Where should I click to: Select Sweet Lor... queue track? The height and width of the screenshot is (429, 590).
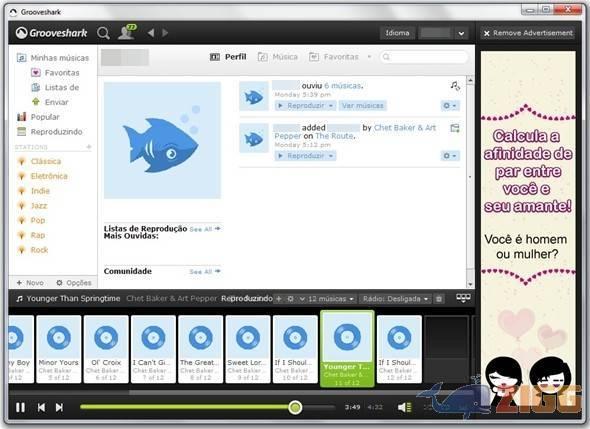[248, 349]
